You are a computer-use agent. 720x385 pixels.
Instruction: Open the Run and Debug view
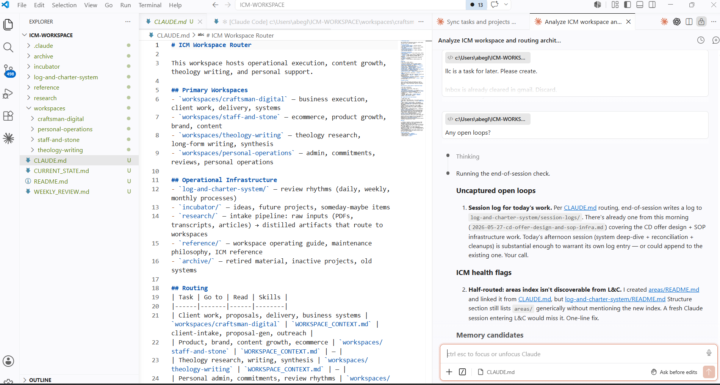pos(8,94)
